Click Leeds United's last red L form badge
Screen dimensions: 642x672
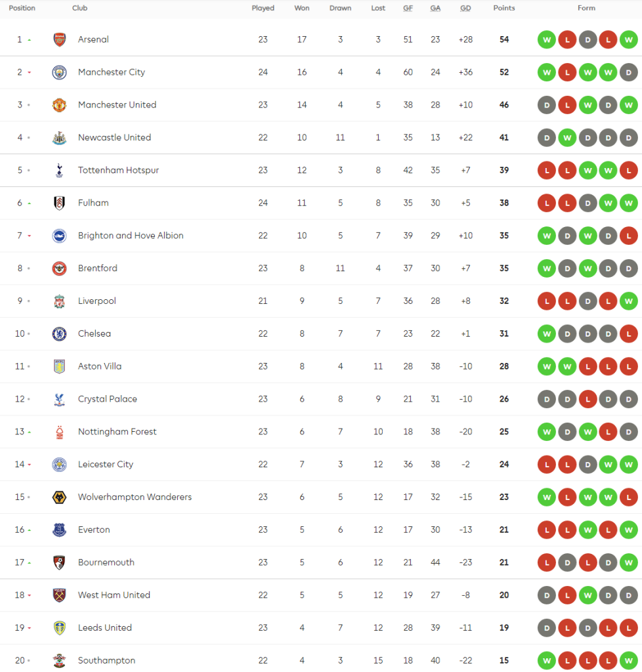click(628, 628)
